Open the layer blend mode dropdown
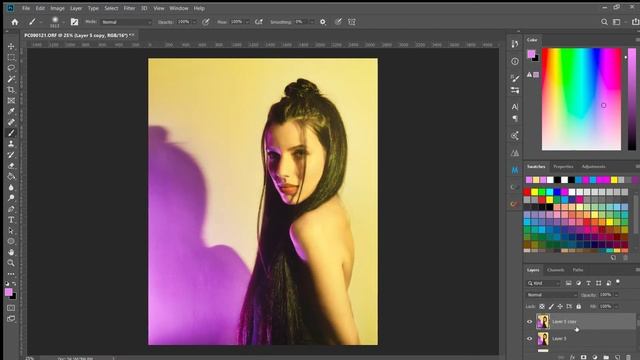This screenshot has width=640, height=360. click(x=551, y=295)
